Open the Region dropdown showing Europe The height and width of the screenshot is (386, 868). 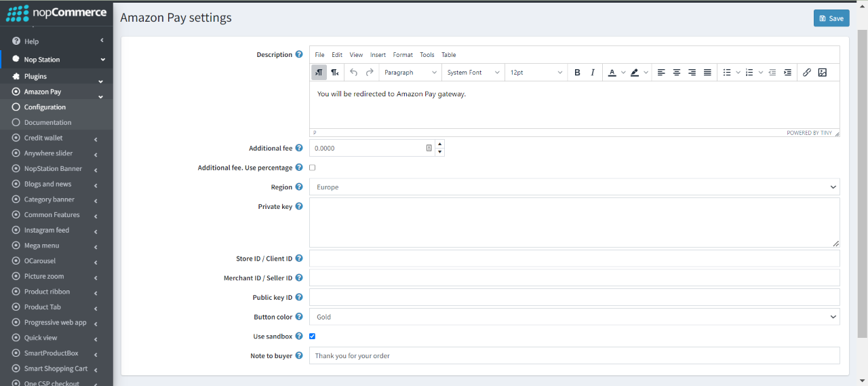(574, 187)
